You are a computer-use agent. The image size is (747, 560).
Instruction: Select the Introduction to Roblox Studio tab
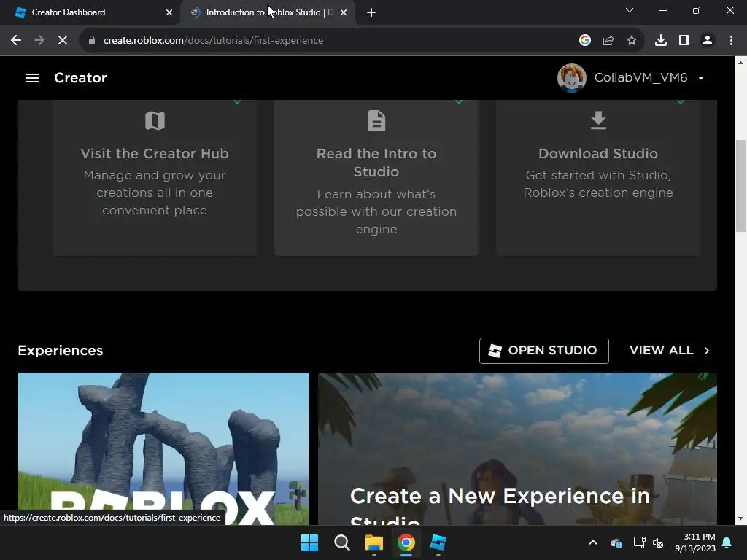click(269, 12)
